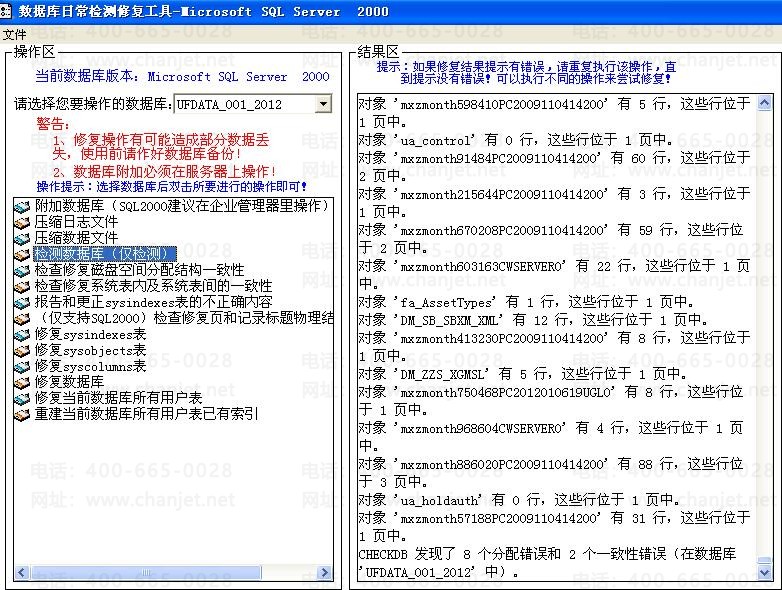This screenshot has height=590, width=782.
Task: Click the icon beside 报告和更正sysindexes表的不正确内容
Action: (22, 302)
